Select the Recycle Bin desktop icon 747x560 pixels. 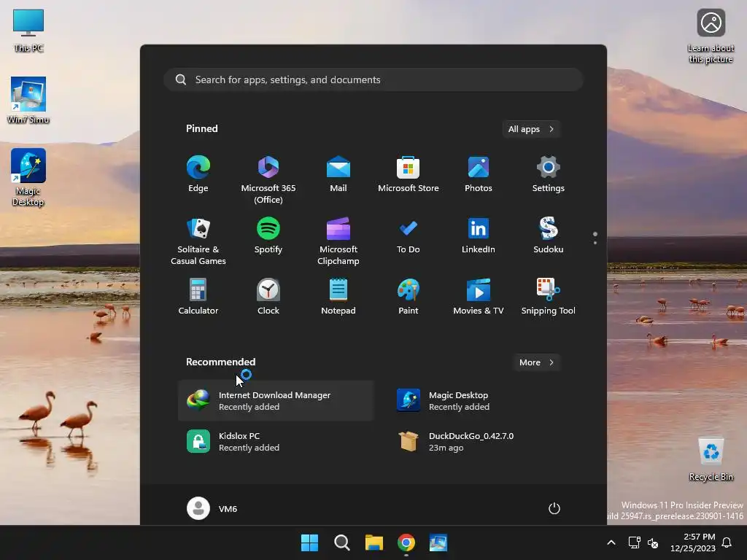pos(711,459)
